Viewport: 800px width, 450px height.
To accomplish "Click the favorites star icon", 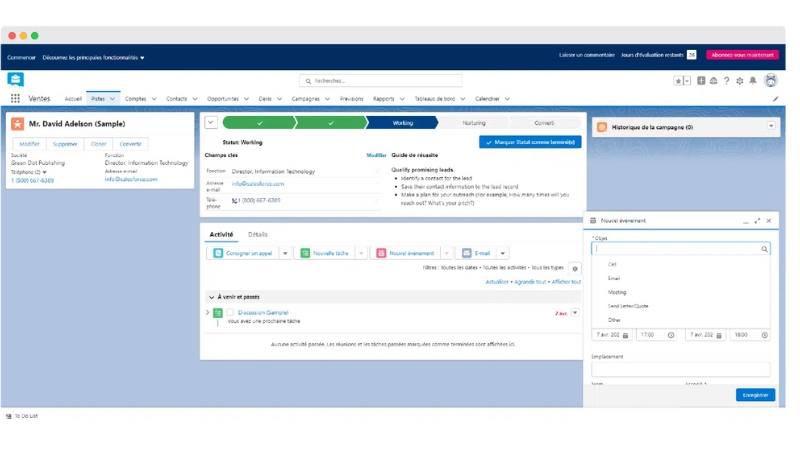I will click(x=677, y=81).
